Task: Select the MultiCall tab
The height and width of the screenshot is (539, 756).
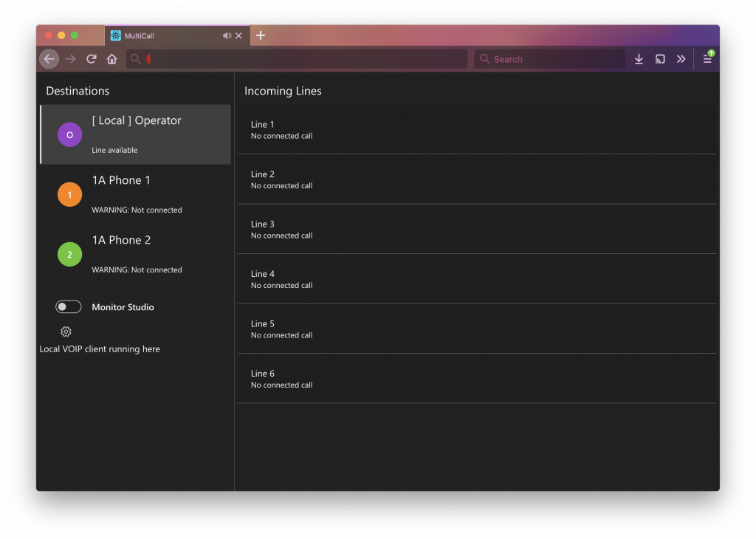Action: coord(177,35)
